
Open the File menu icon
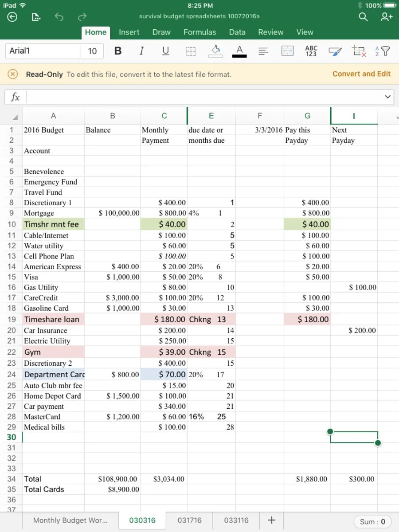[x=36, y=17]
